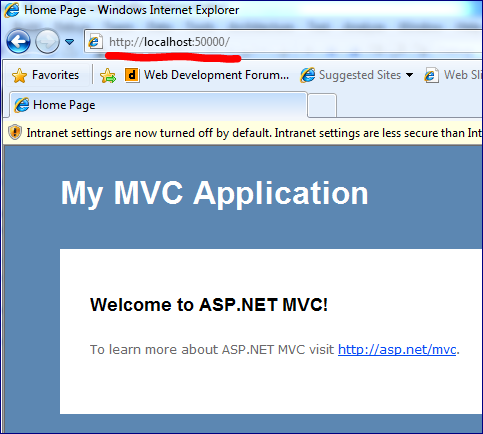Image resolution: width=483 pixels, height=434 pixels.
Task: Click the Web Slice favorite page icon
Action: click(x=431, y=75)
